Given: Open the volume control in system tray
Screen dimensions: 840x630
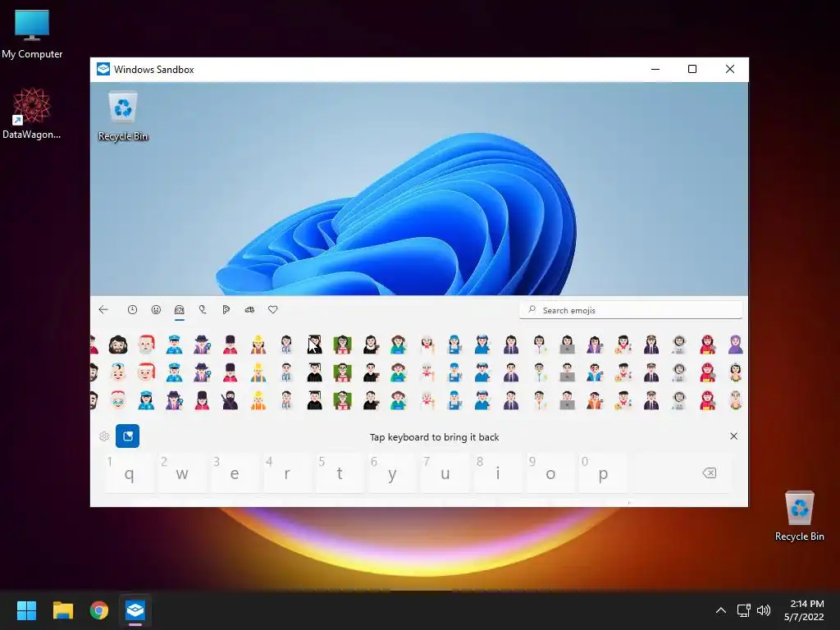Looking at the screenshot, I should tap(764, 610).
